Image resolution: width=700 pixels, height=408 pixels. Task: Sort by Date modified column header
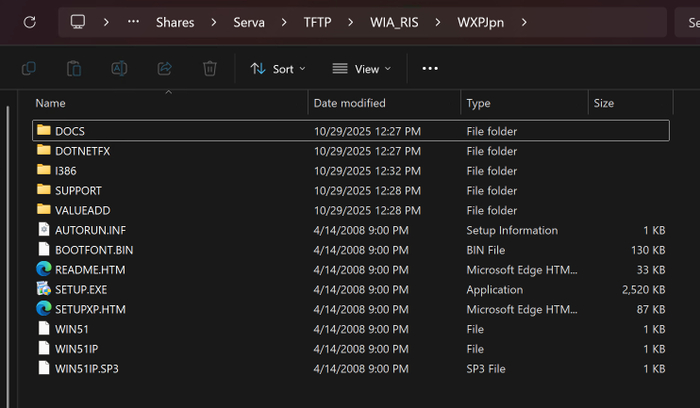click(349, 103)
